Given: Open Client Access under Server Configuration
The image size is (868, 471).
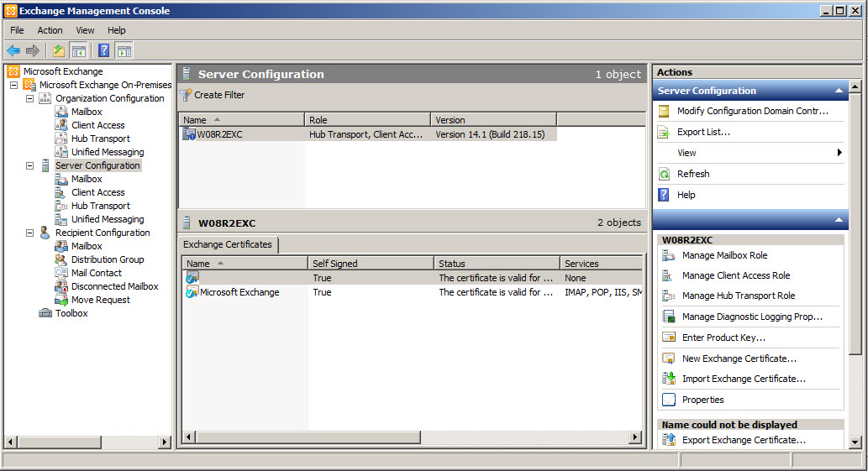Looking at the screenshot, I should click(x=98, y=192).
